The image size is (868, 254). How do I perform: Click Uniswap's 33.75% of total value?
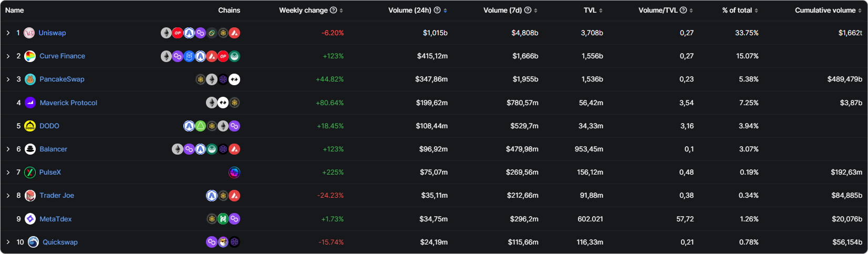pos(747,33)
